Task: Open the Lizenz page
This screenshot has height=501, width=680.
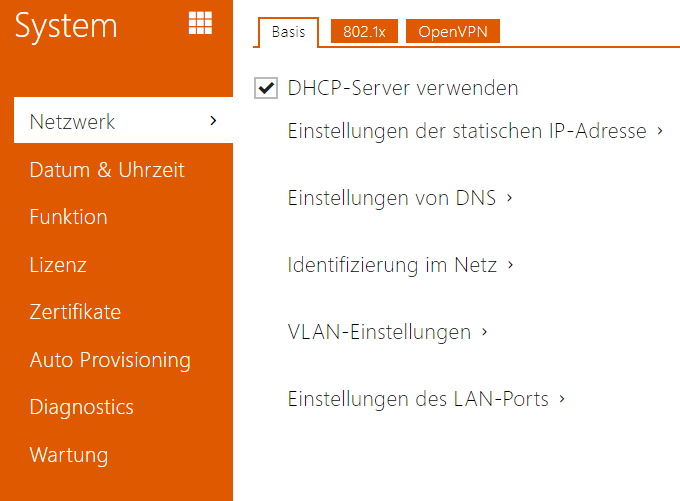Action: pyautogui.click(x=58, y=265)
